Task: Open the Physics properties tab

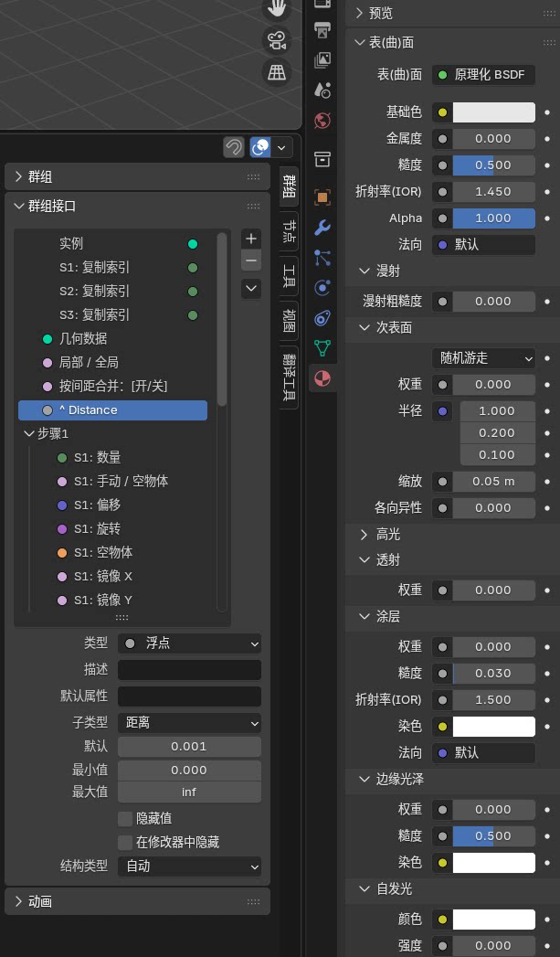Action: tap(322, 288)
